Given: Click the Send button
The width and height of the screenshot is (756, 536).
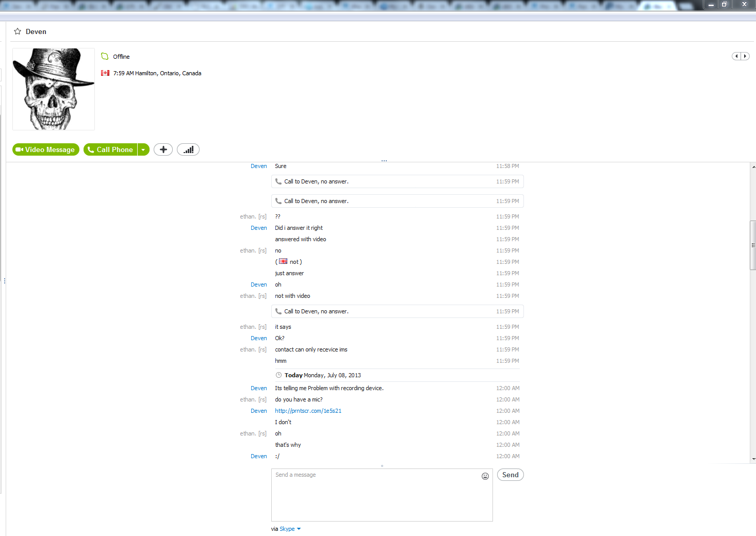Looking at the screenshot, I should pyautogui.click(x=511, y=475).
